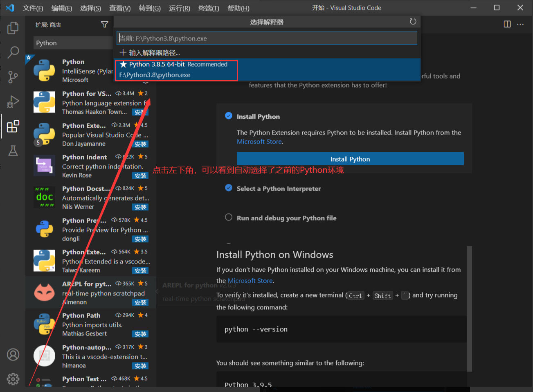
Task: Open the Extensions view icon
Action: tap(13, 126)
